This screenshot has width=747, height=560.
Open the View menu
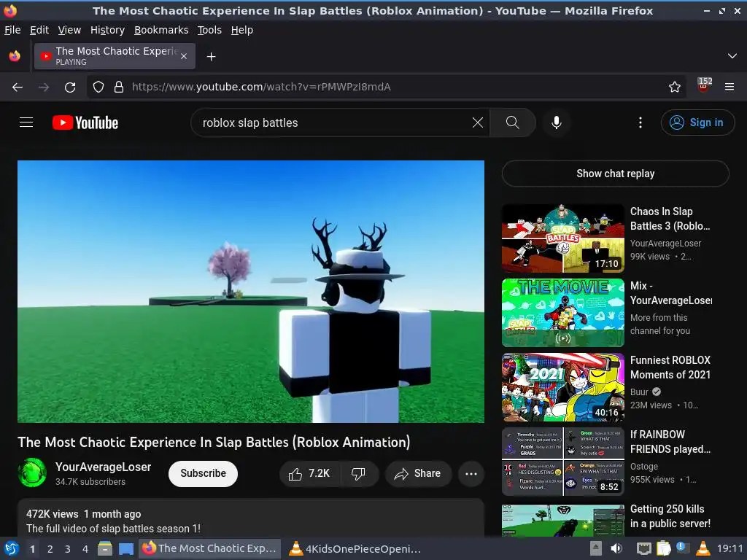(x=69, y=30)
